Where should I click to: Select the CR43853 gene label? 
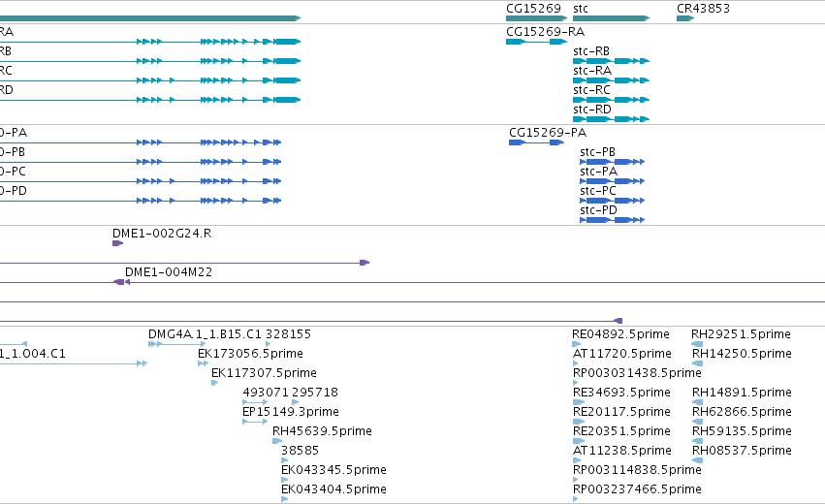[x=703, y=9]
